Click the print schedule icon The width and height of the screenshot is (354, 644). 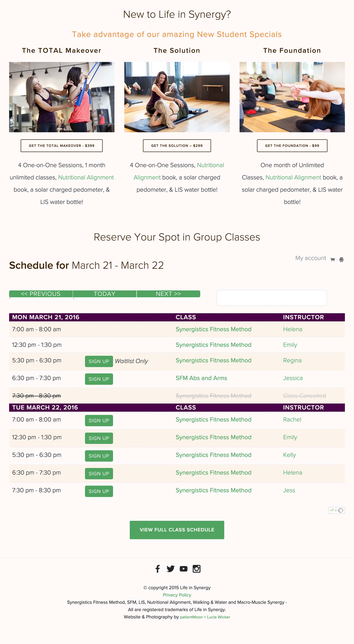coord(341,259)
